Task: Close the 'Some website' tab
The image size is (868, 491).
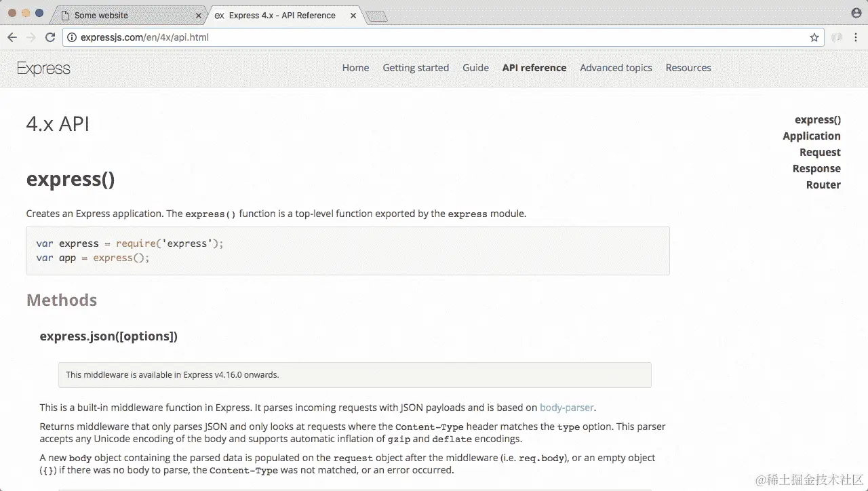Action: pyautogui.click(x=199, y=15)
